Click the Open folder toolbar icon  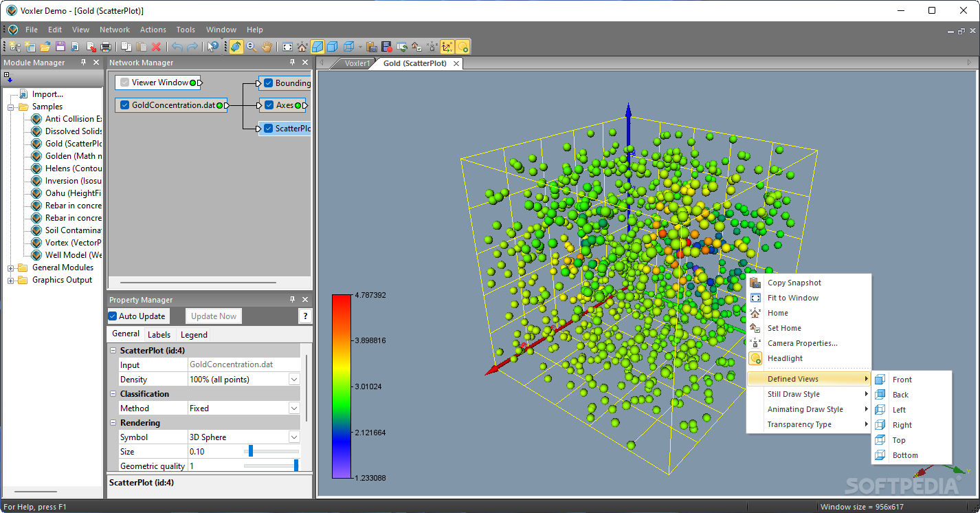[45, 47]
